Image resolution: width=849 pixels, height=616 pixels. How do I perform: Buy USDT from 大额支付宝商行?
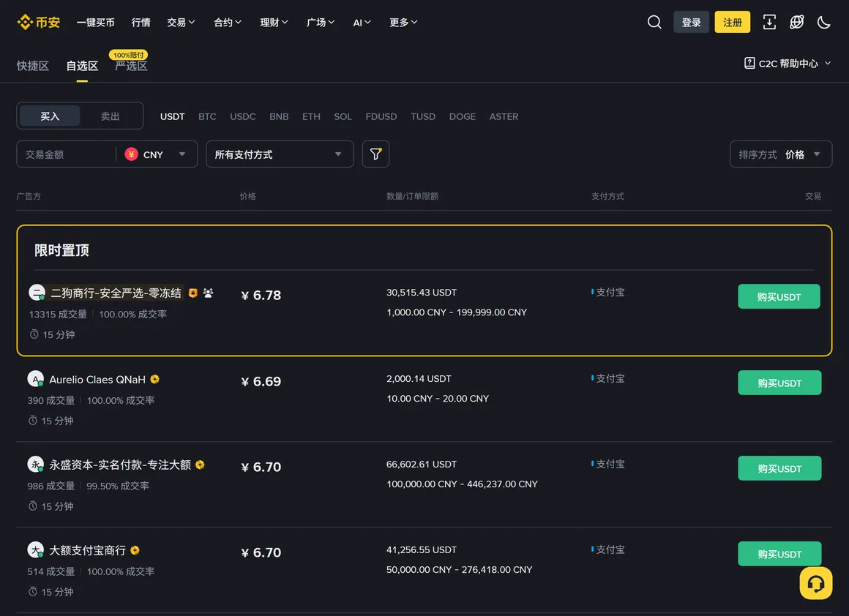(x=779, y=554)
